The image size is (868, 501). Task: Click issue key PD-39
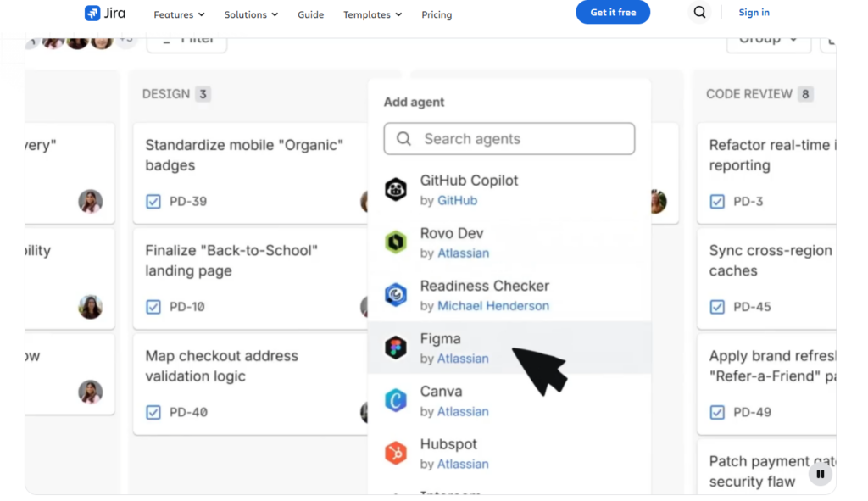click(188, 202)
